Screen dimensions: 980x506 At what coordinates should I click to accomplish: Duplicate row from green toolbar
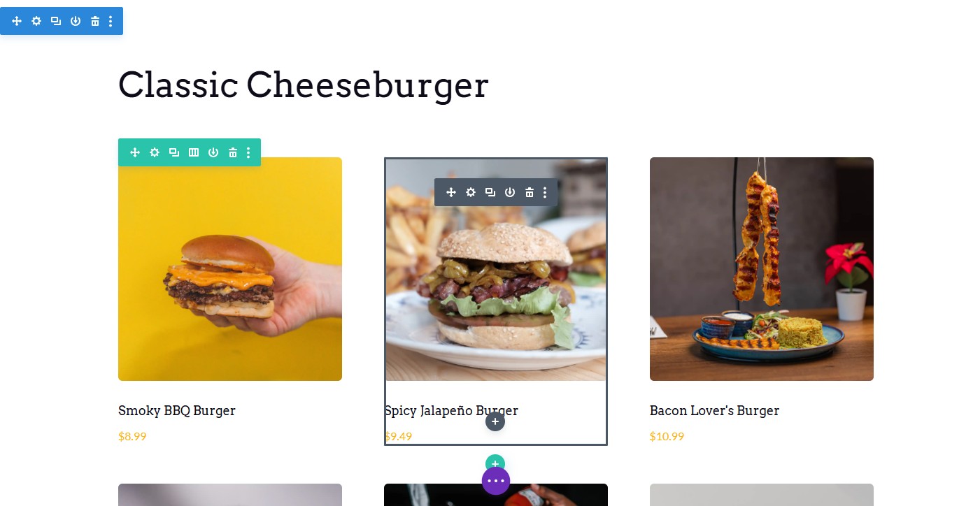click(x=174, y=152)
